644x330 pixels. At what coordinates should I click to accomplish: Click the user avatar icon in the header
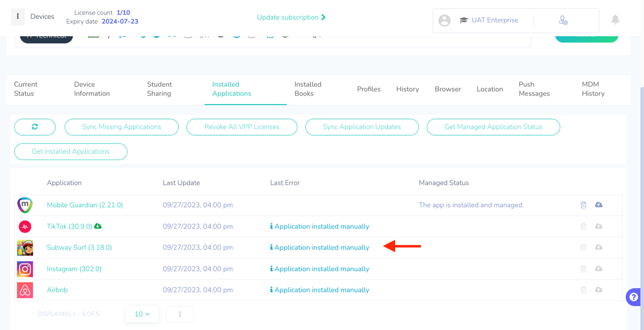(444, 20)
